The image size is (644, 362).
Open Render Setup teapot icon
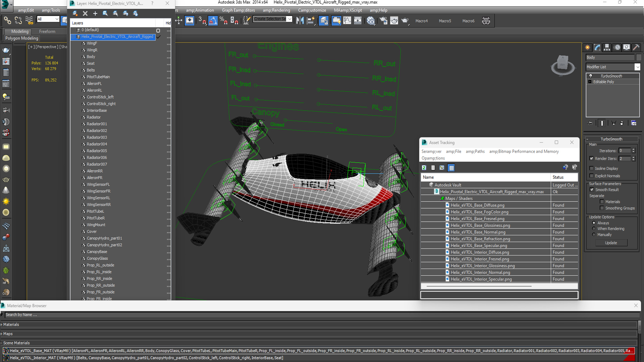(x=383, y=21)
